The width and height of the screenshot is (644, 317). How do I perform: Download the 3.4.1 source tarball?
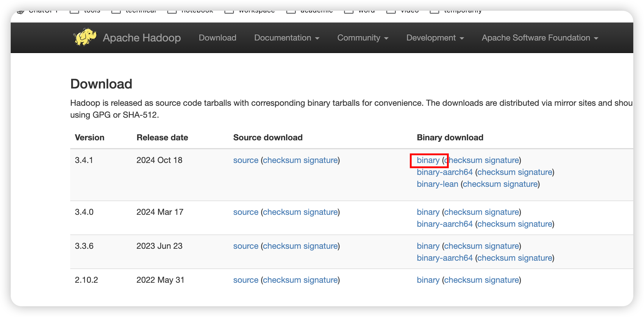246,160
